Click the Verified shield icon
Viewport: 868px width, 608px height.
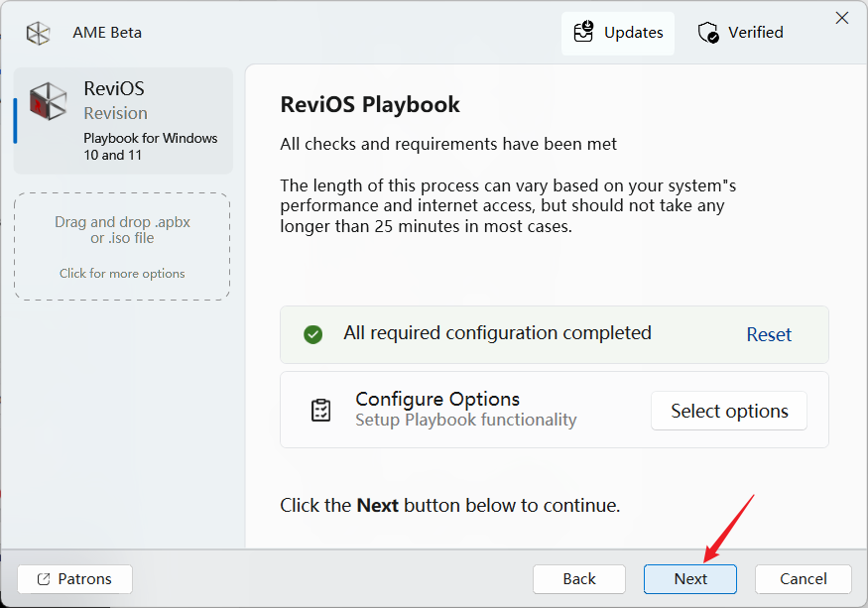708,33
